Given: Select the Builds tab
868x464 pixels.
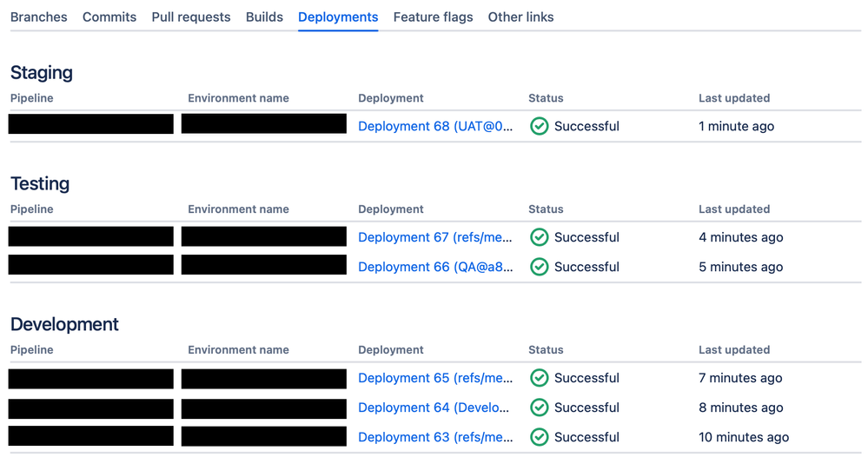Looking at the screenshot, I should pyautogui.click(x=264, y=17).
